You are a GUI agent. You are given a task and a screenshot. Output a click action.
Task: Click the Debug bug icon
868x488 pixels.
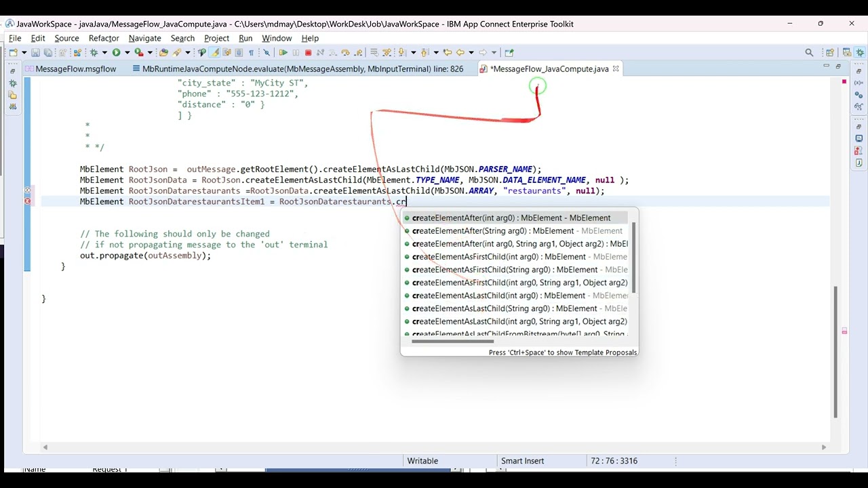[x=94, y=52]
